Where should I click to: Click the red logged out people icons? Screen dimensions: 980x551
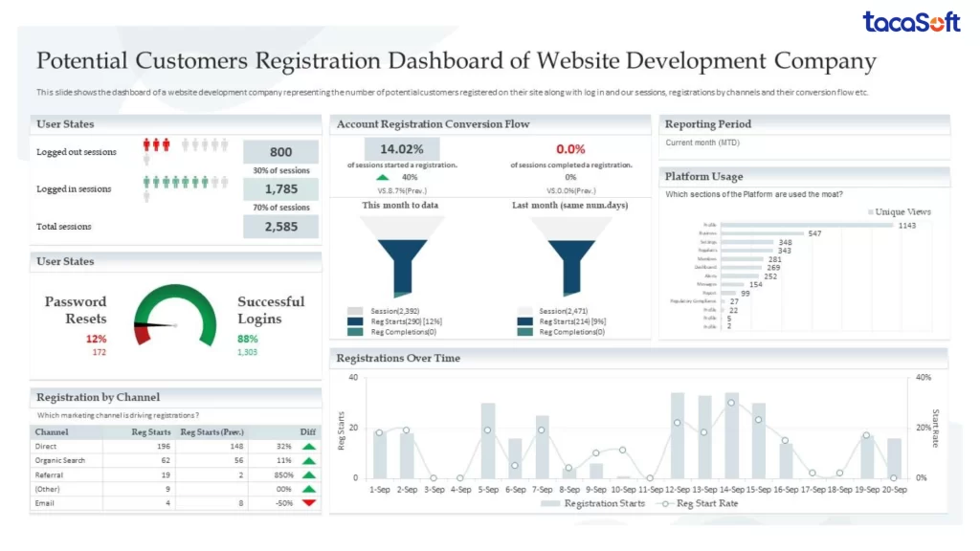pos(156,145)
